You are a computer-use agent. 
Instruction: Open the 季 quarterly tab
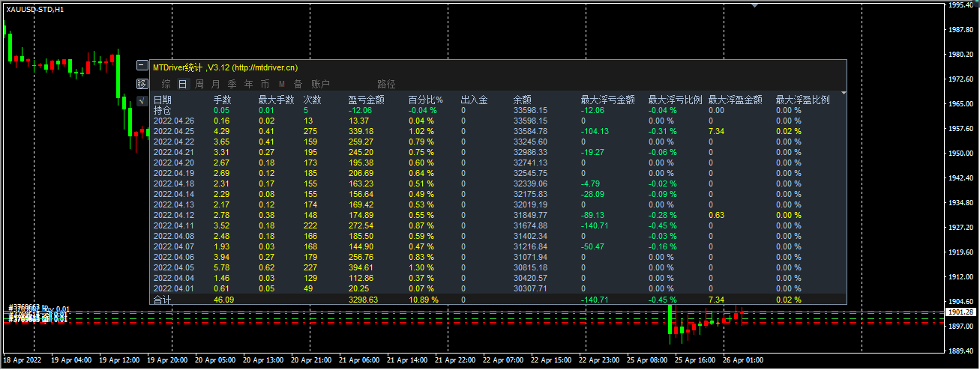point(232,84)
